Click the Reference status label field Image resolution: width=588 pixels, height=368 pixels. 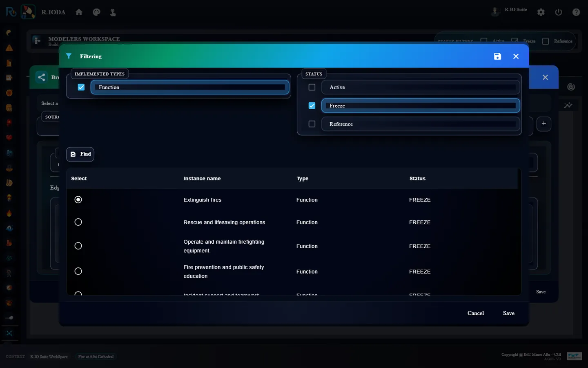click(421, 124)
